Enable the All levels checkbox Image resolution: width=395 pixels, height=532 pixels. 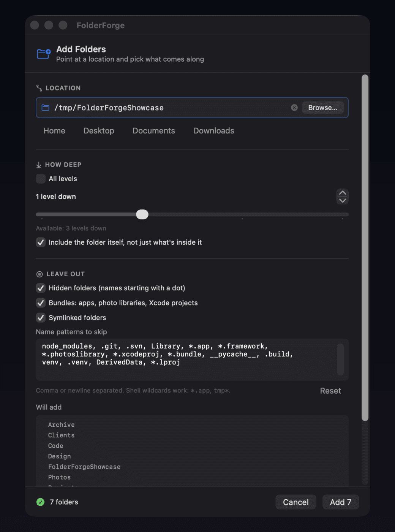pyautogui.click(x=41, y=179)
